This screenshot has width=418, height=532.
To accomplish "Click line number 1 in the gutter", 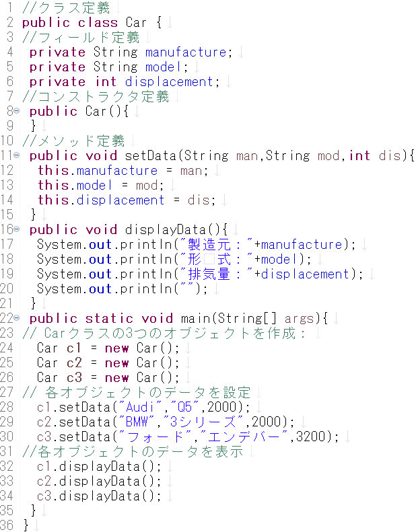I will (10, 8).
